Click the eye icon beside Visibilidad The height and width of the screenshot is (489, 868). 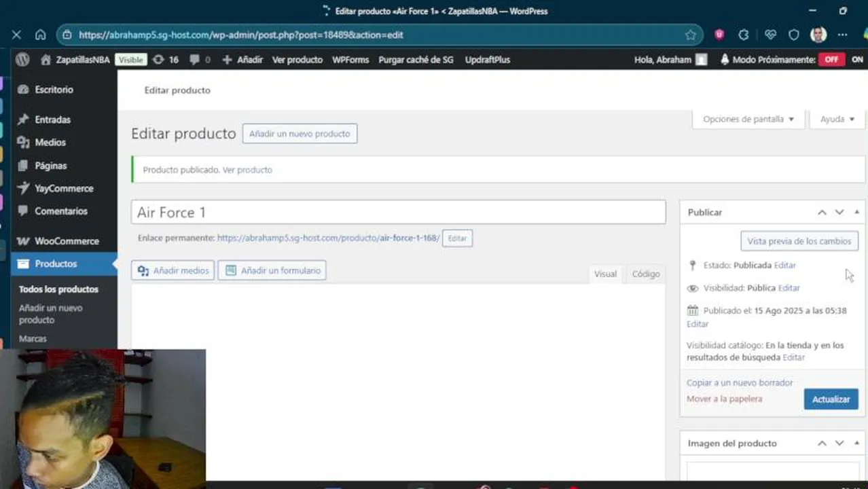click(x=692, y=288)
